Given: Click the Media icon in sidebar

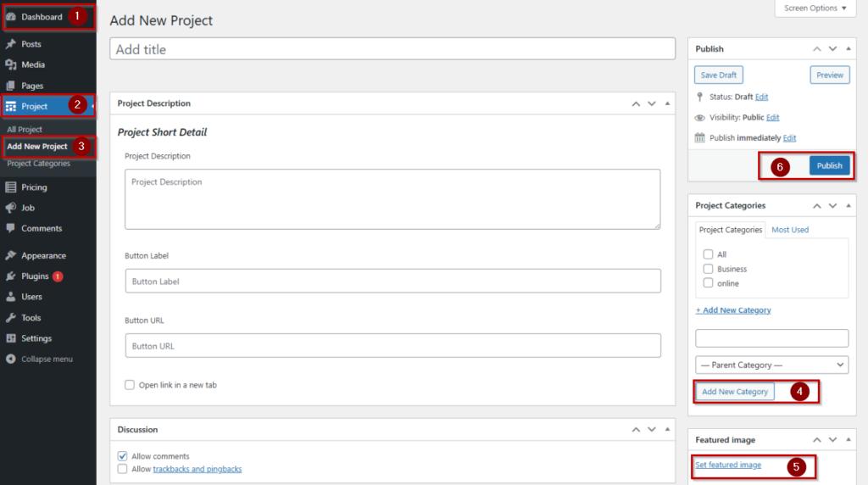Looking at the screenshot, I should pos(10,65).
